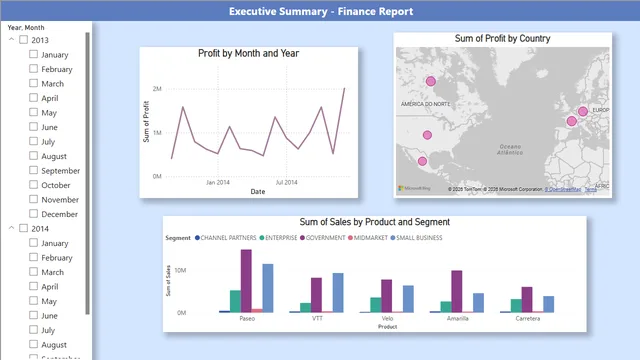The height and width of the screenshot is (360, 640).
Task: Click Enterprise legend swatch
Action: click(x=262, y=238)
